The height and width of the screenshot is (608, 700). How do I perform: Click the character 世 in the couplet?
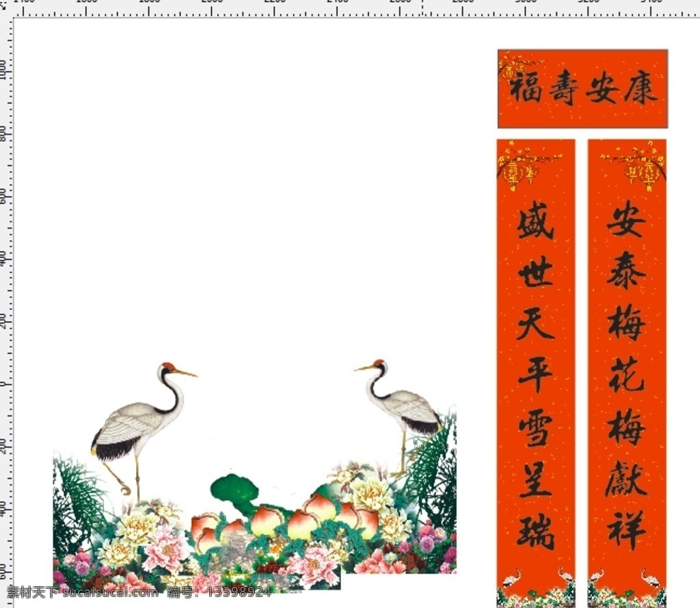pos(536,271)
